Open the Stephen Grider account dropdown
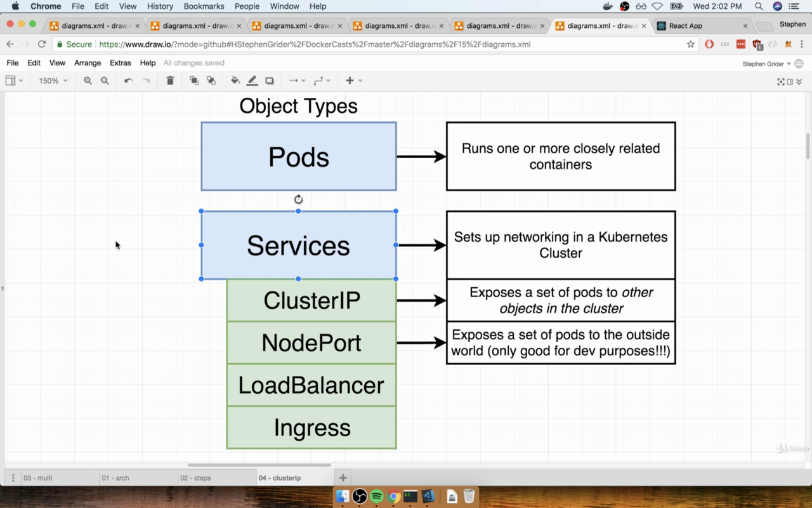The width and height of the screenshot is (812, 508). click(766, 63)
